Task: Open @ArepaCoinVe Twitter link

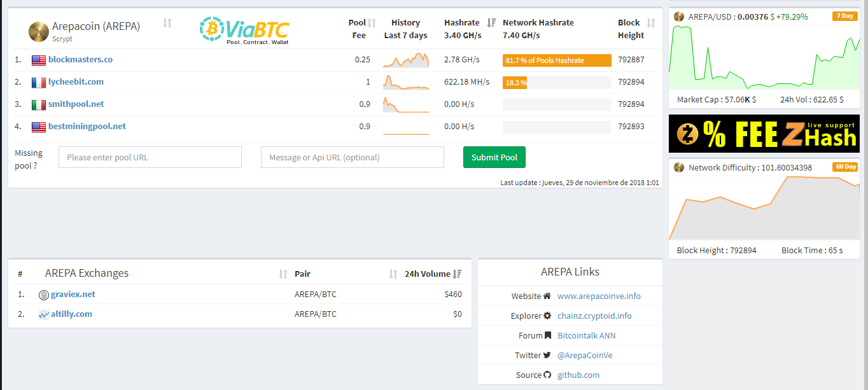Action: click(x=585, y=355)
